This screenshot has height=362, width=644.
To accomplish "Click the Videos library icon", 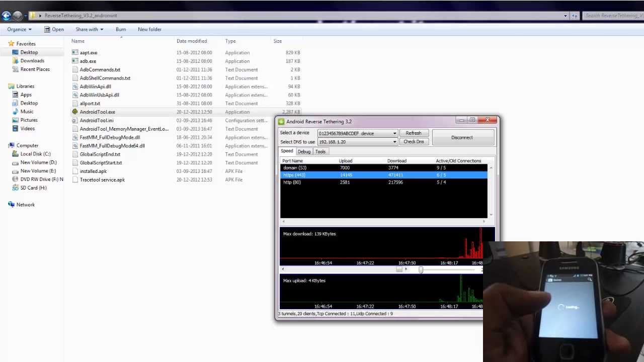I will (15, 129).
